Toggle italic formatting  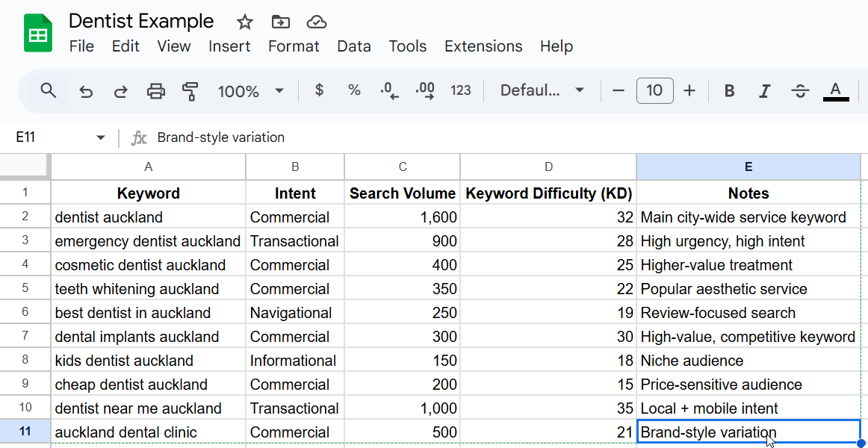(x=764, y=90)
